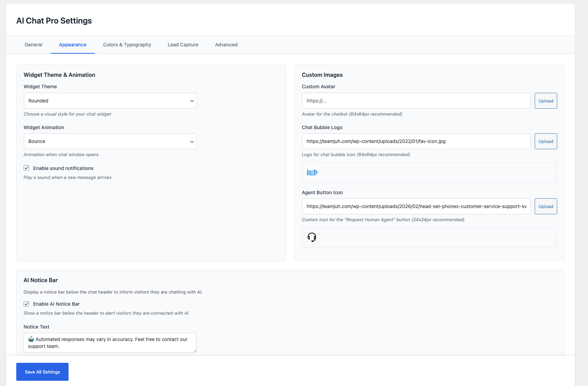Upload a new Agent Button Icon
Screen dimensions: 588x386
545,206
